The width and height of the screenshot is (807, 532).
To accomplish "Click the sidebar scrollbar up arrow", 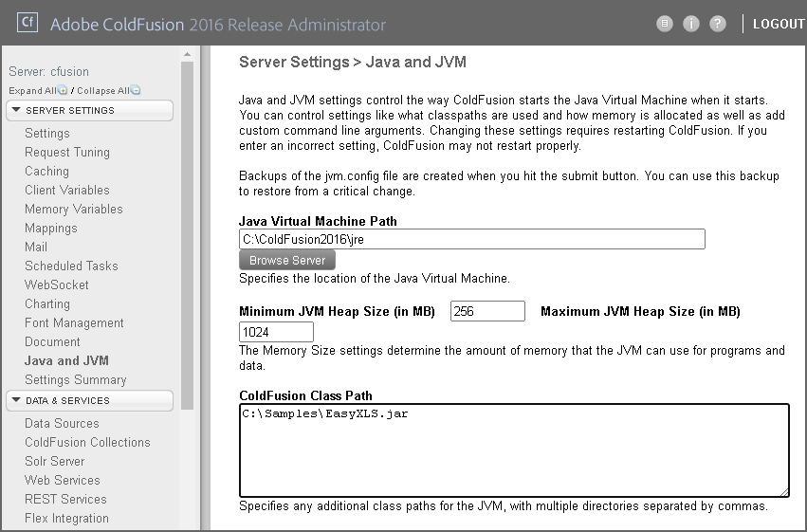I will [x=188, y=54].
